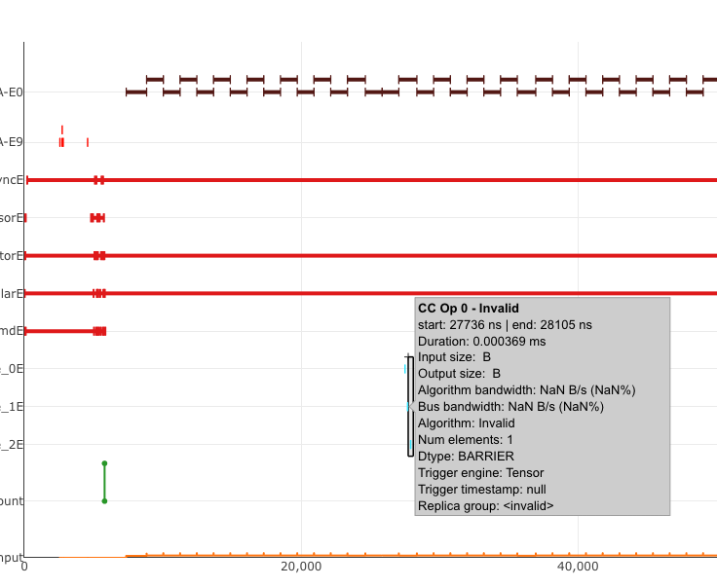Click the first dark segment on the A-E0 row
Viewport: 717px width, 588px height.
136,92
